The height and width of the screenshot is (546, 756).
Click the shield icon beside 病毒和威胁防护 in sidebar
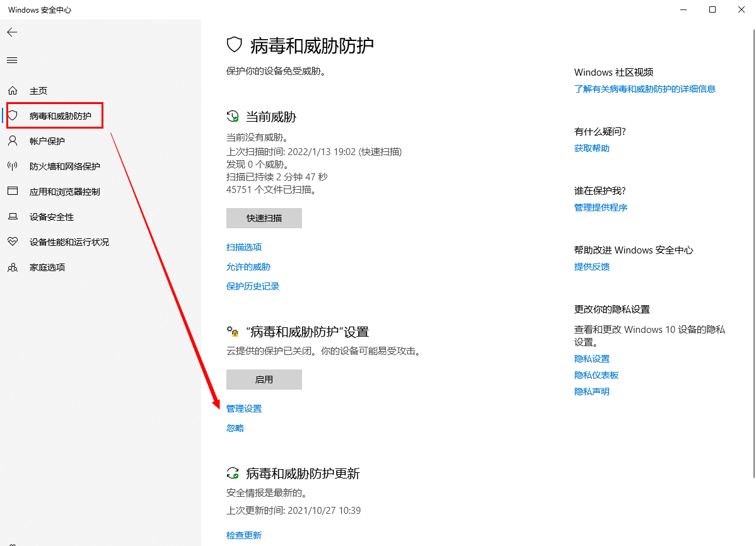point(13,115)
